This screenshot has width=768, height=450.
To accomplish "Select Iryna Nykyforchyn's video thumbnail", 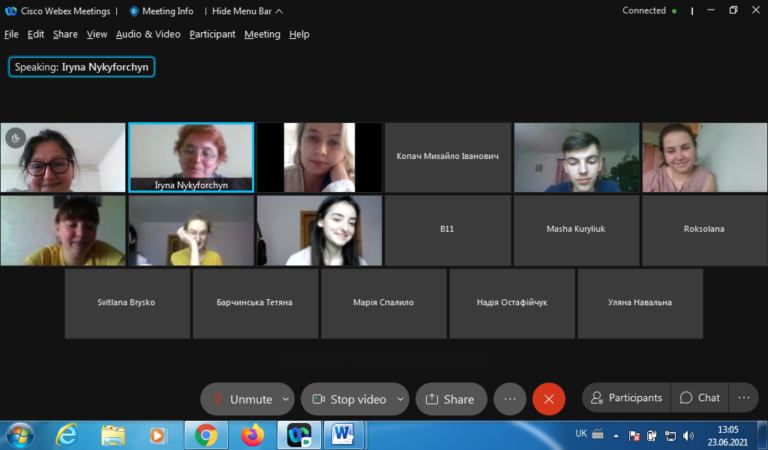I will tap(191, 157).
